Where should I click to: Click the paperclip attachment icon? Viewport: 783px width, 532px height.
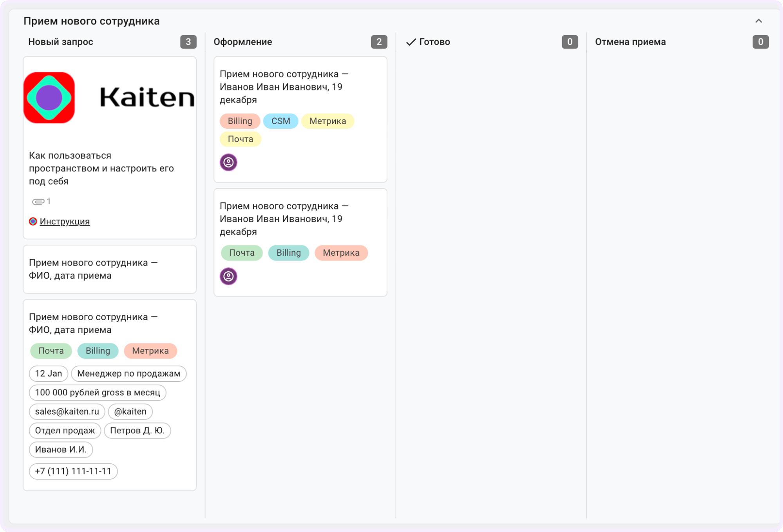tap(38, 202)
